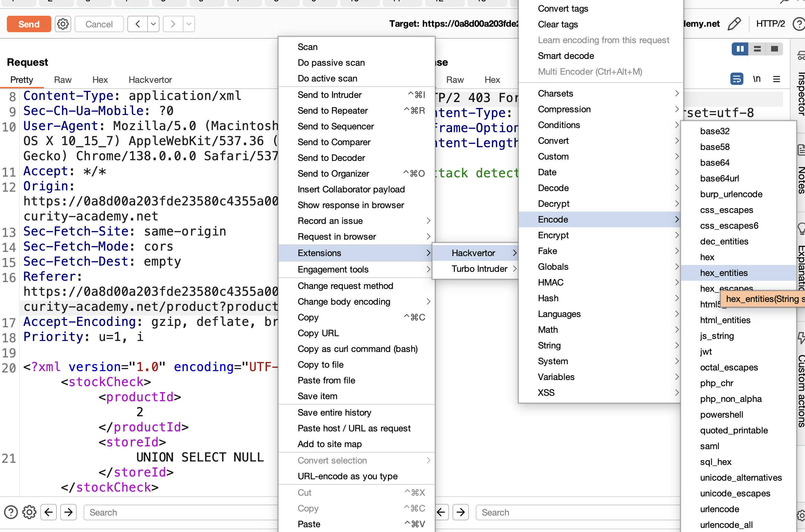Go to previous request with back arrow

tap(138, 24)
